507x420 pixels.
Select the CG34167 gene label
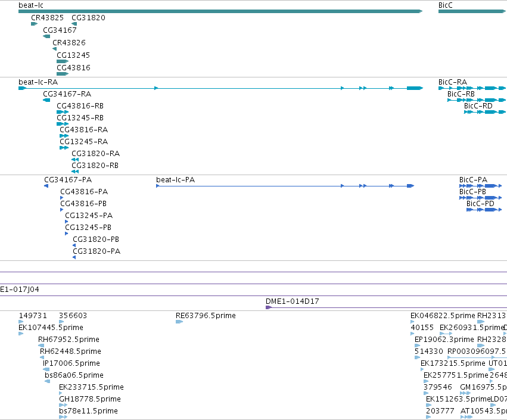(60, 30)
